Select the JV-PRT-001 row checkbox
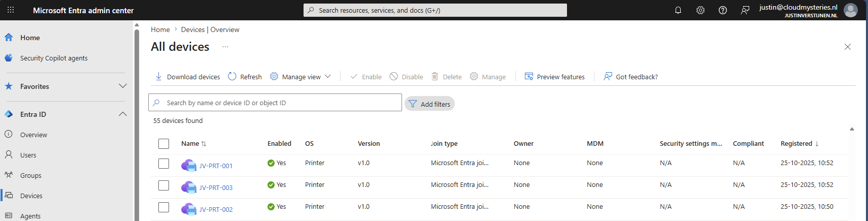Image resolution: width=868 pixels, height=221 pixels. point(163,164)
